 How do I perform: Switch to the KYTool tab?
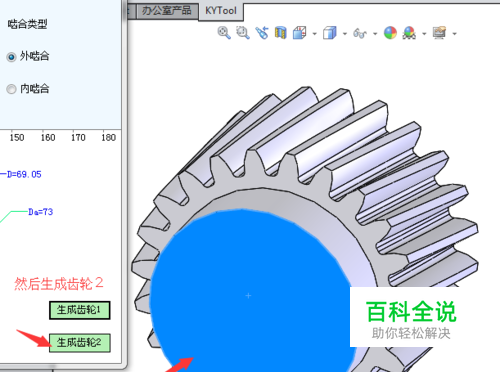point(221,11)
